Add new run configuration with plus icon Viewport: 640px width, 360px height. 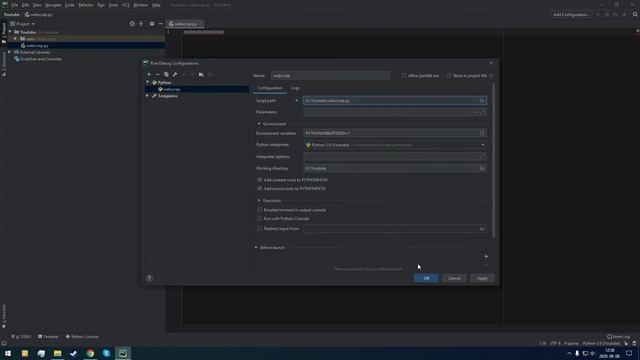pyautogui.click(x=149, y=75)
